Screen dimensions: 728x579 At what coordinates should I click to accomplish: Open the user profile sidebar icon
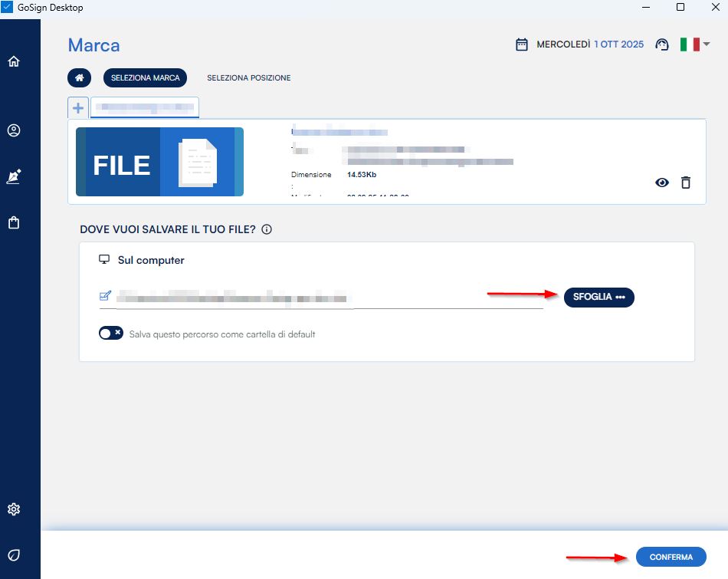coord(14,130)
